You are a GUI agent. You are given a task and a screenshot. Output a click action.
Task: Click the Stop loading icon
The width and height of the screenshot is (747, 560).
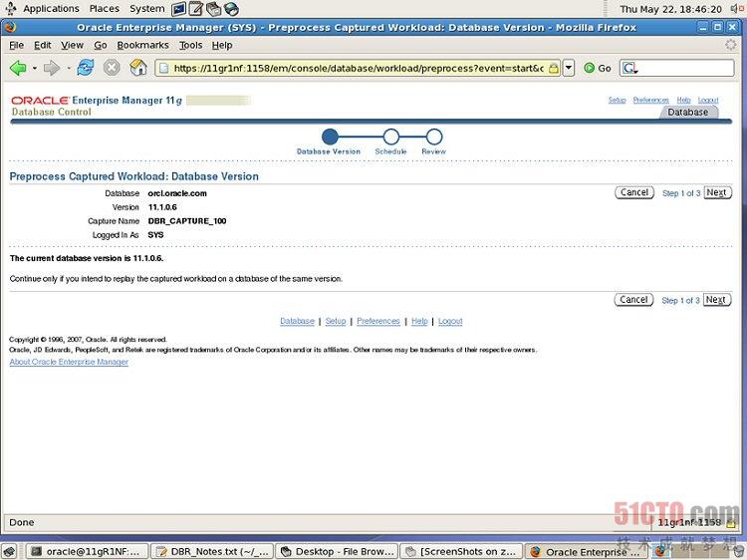(112, 68)
